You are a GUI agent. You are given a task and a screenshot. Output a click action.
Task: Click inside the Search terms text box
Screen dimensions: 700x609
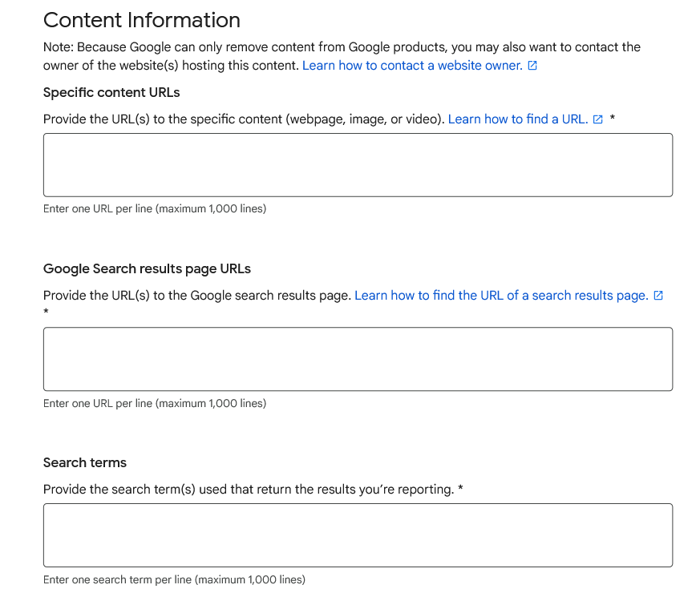click(358, 534)
